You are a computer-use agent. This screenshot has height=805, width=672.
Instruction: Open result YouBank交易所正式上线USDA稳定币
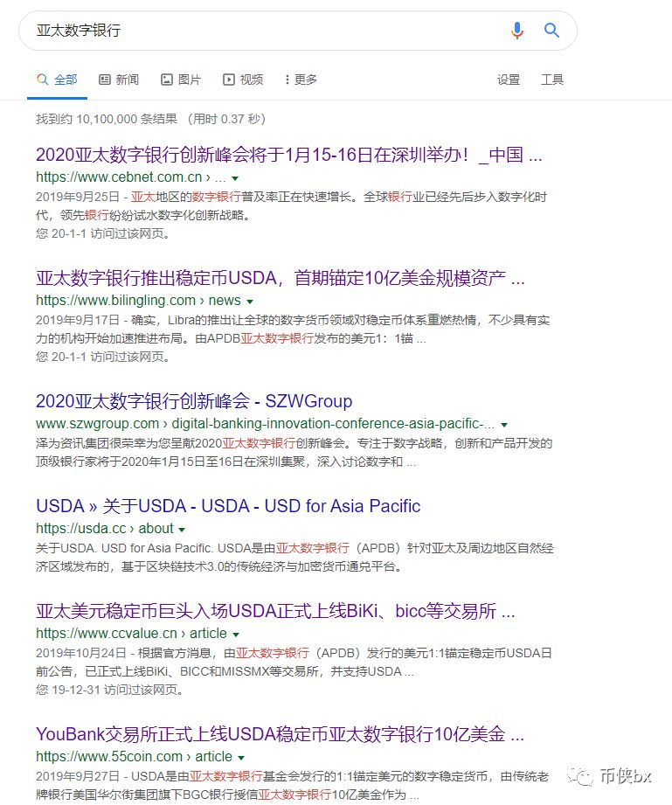click(x=280, y=734)
